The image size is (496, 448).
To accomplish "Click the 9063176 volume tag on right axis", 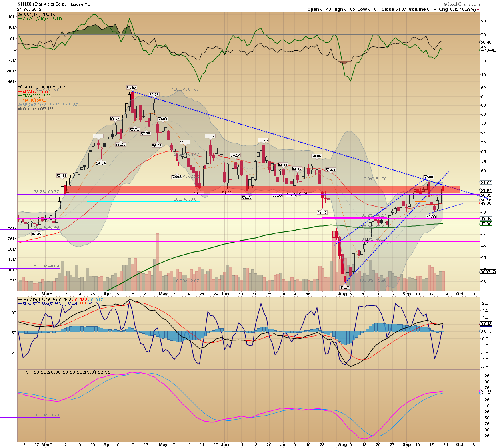I will tap(488, 271).
